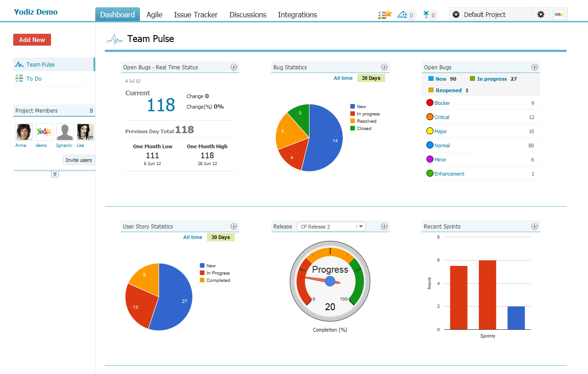Viewport: 588px width, 374px height.
Task: Select 30 Days in User Story Statistics
Action: click(221, 237)
